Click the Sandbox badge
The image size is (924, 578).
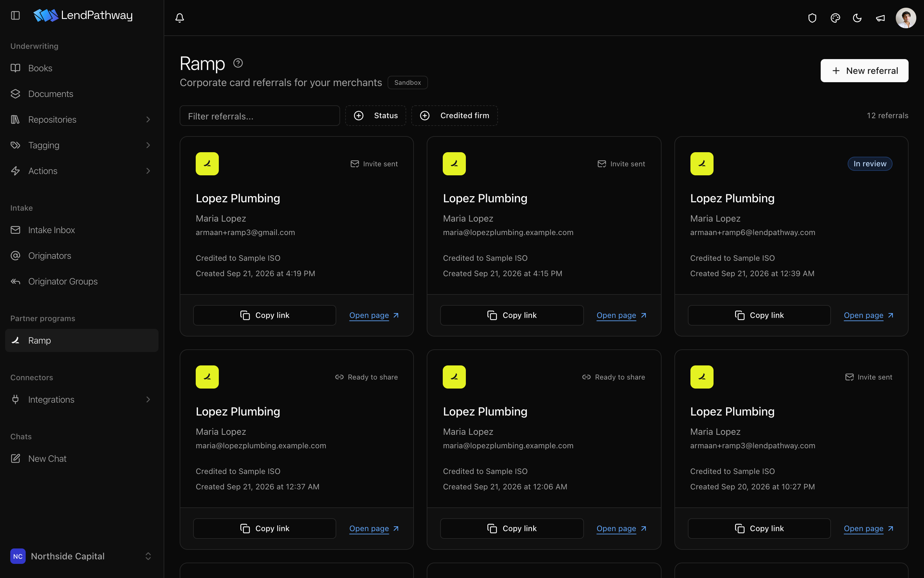click(407, 83)
